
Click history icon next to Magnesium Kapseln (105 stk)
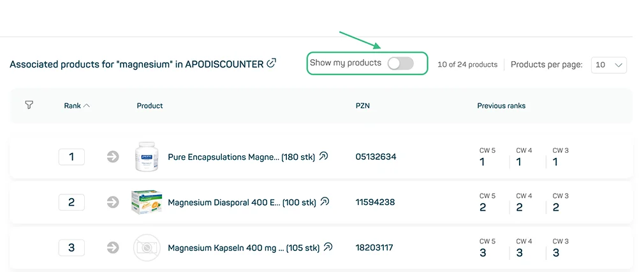tap(328, 247)
